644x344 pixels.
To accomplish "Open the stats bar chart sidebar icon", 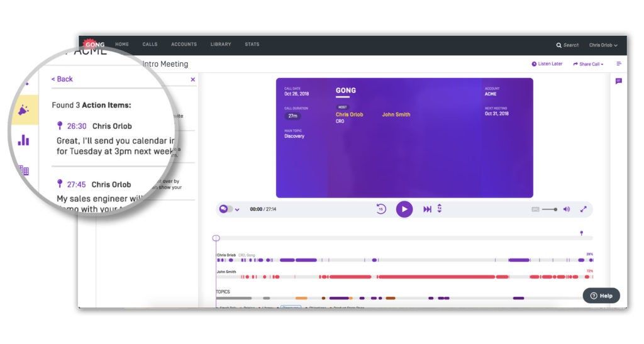I will click(x=23, y=140).
